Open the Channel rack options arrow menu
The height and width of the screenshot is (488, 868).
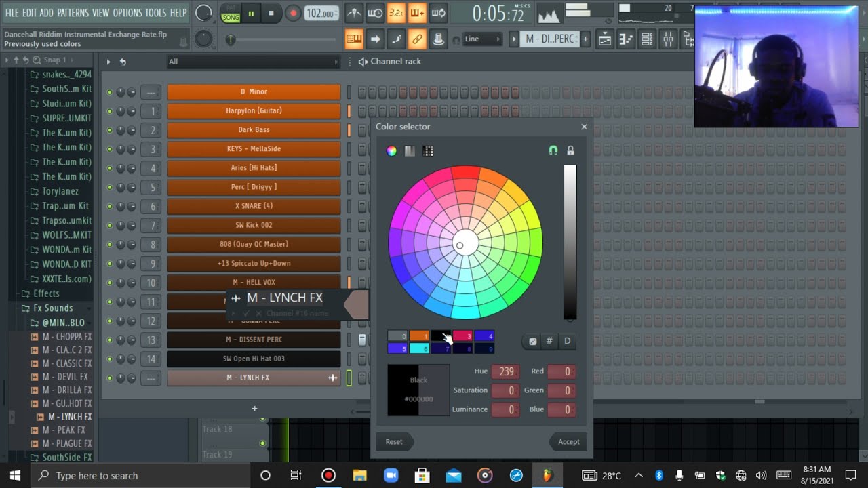(108, 62)
